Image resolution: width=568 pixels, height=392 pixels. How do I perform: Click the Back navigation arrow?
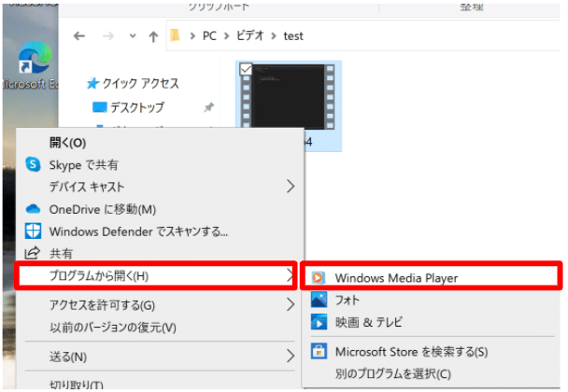click(x=79, y=36)
